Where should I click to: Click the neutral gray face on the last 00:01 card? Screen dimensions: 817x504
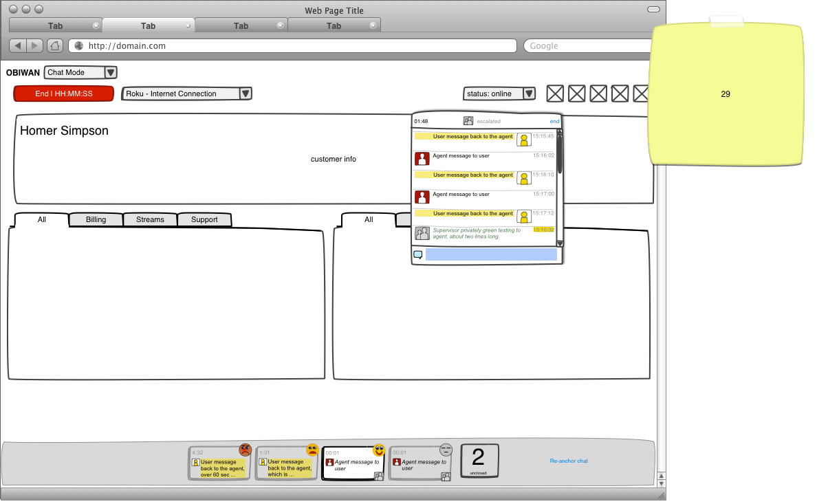pyautogui.click(x=446, y=449)
